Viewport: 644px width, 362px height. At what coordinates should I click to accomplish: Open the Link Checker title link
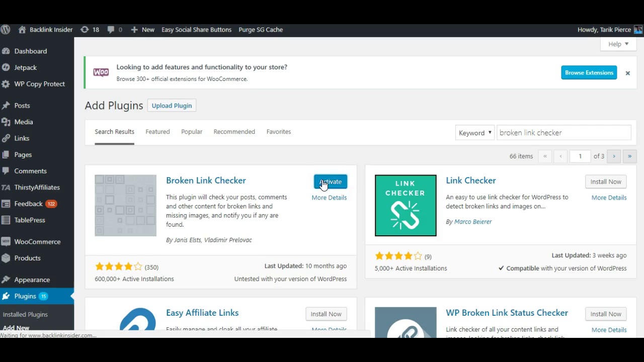click(471, 180)
